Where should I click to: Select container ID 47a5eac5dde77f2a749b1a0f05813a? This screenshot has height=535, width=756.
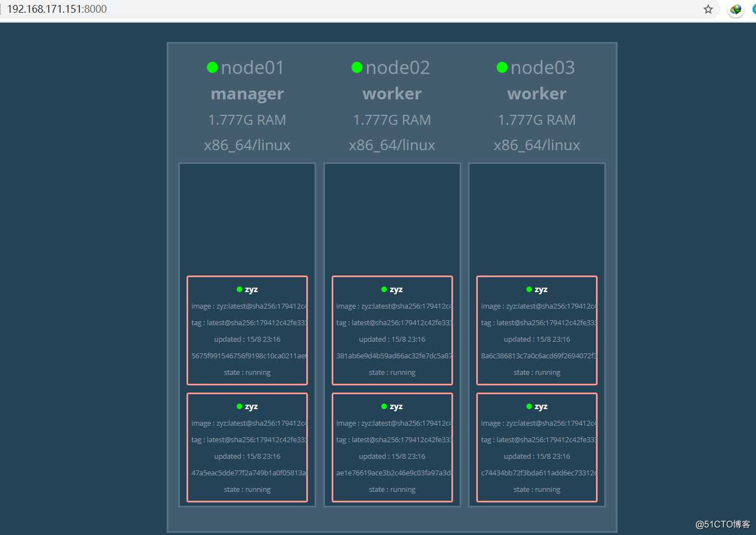(249, 473)
